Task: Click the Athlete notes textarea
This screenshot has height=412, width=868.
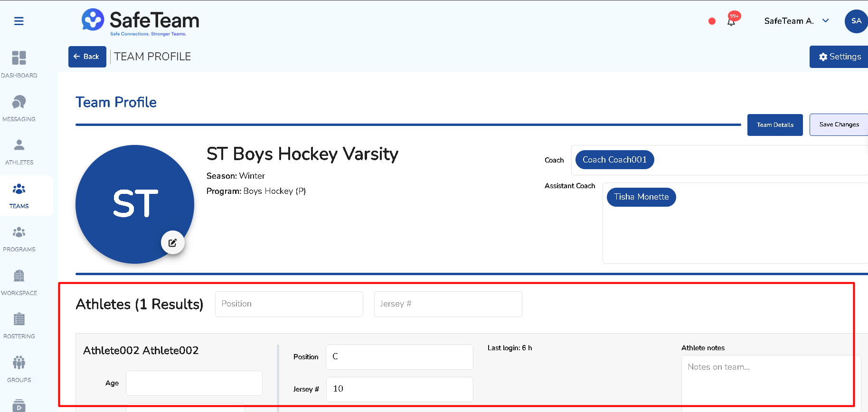Action: (x=771, y=383)
